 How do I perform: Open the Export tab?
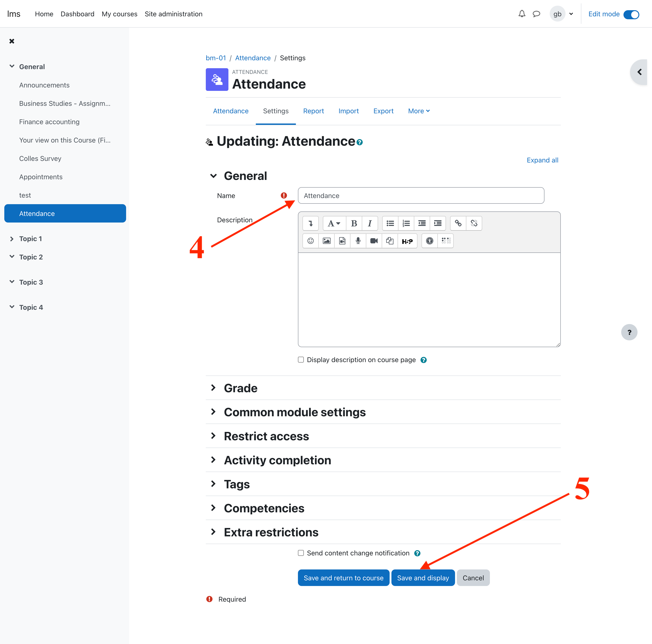[x=383, y=111]
